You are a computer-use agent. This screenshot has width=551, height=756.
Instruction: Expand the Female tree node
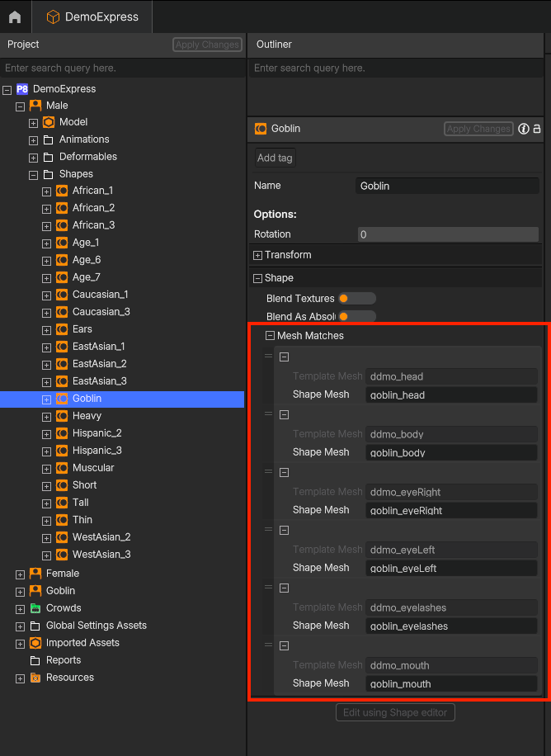(x=21, y=574)
